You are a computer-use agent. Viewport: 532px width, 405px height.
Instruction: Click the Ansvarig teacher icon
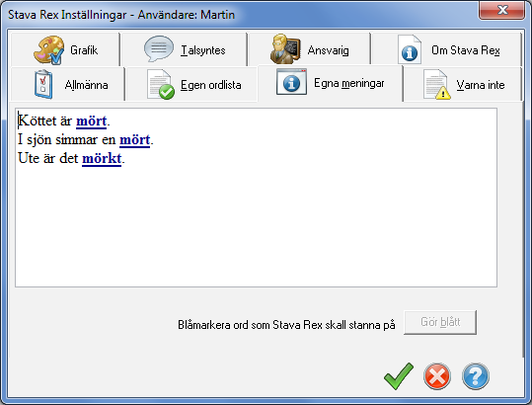(x=285, y=48)
